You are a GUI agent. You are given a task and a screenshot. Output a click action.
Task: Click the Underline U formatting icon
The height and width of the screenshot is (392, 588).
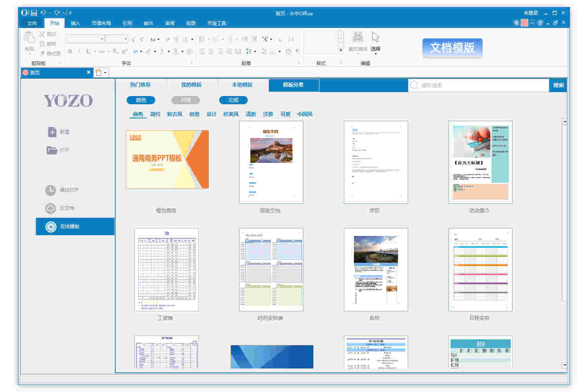pyautogui.click(x=88, y=51)
